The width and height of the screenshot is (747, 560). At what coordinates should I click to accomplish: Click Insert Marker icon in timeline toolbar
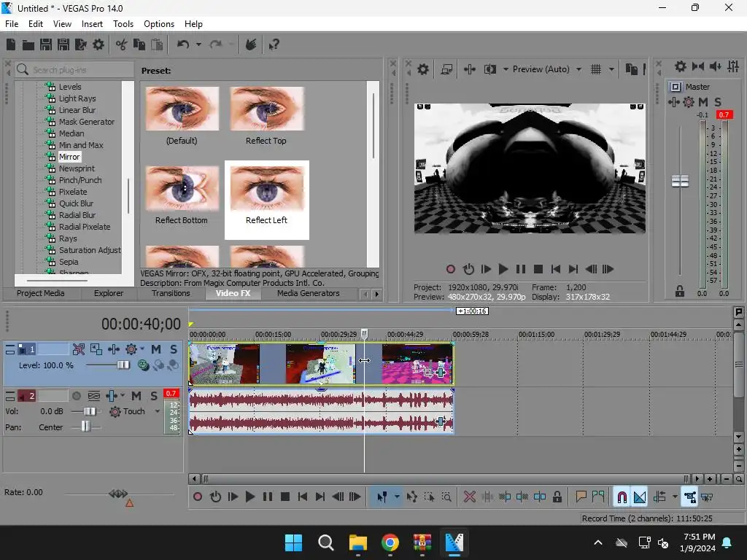[x=581, y=497]
